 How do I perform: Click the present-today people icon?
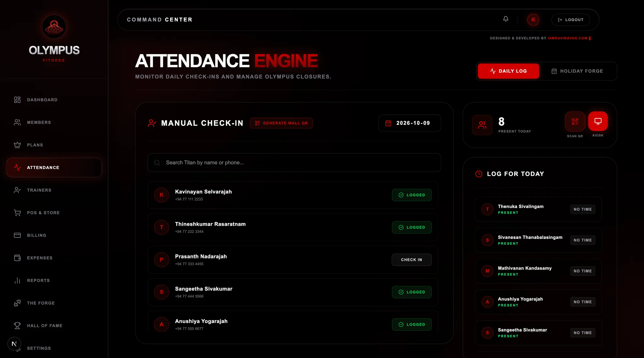[482, 125]
